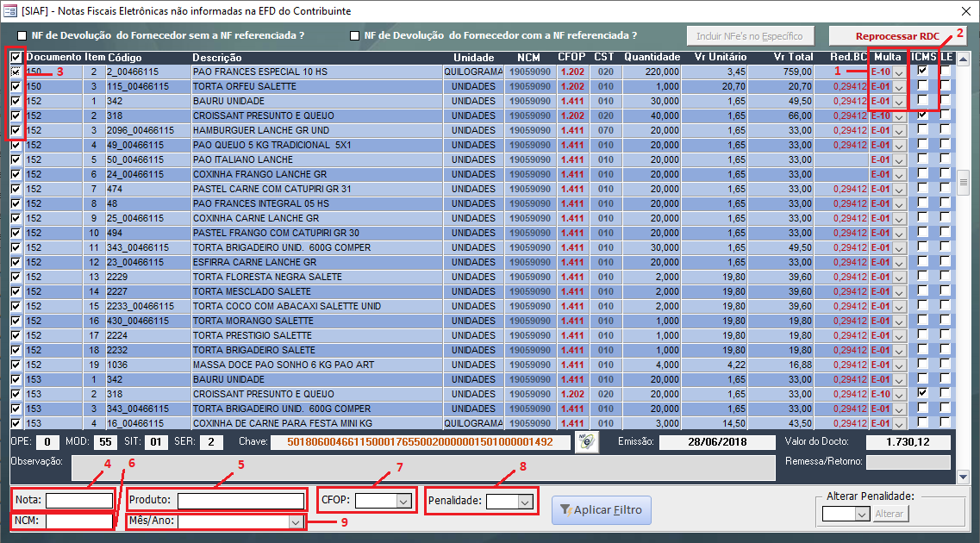Click the Reprocessar RDC button
The height and width of the screenshot is (543, 980).
[897, 36]
